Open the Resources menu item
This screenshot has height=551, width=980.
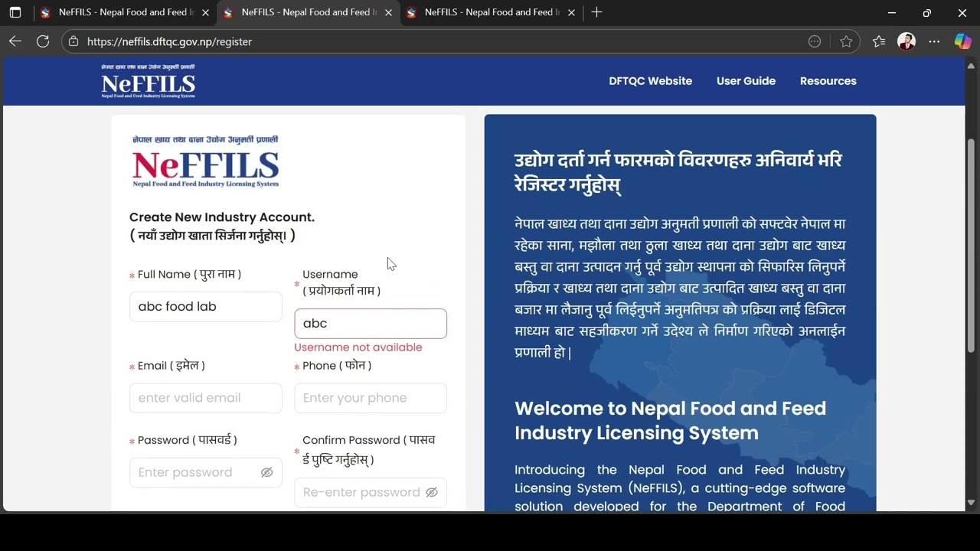point(828,81)
